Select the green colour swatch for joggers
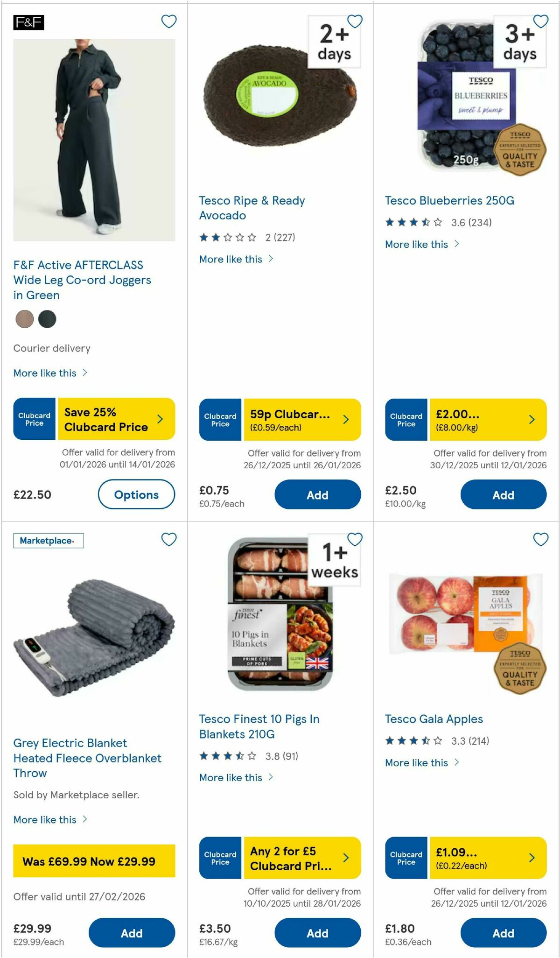The height and width of the screenshot is (958, 560). (47, 319)
